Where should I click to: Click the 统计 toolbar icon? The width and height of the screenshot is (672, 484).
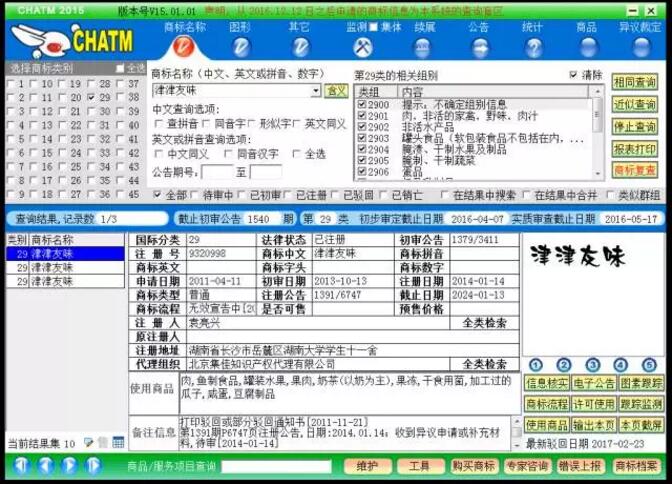[533, 46]
